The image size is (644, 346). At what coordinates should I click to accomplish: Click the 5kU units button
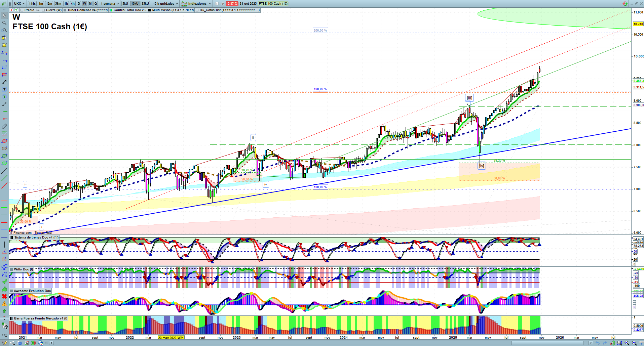(x=125, y=4)
